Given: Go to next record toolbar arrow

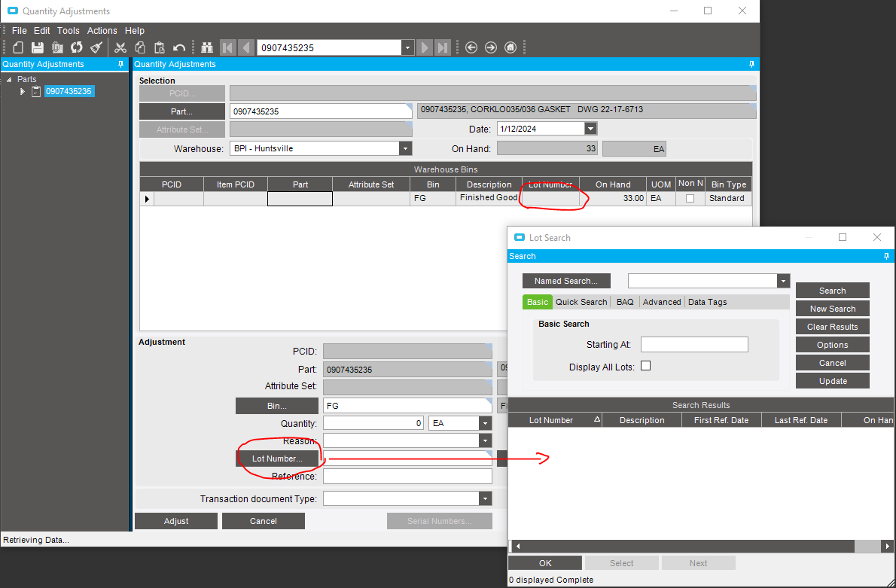Looking at the screenshot, I should point(425,47).
